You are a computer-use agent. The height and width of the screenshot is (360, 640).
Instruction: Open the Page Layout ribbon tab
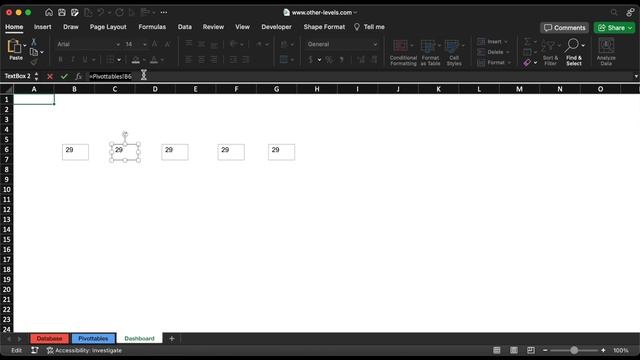(108, 27)
